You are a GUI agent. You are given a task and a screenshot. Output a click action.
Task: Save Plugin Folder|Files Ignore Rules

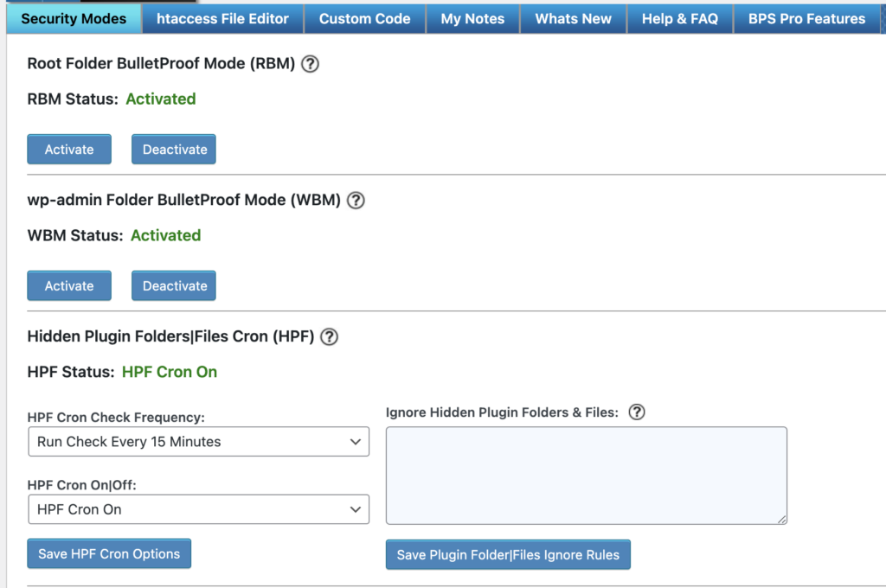pos(508,554)
